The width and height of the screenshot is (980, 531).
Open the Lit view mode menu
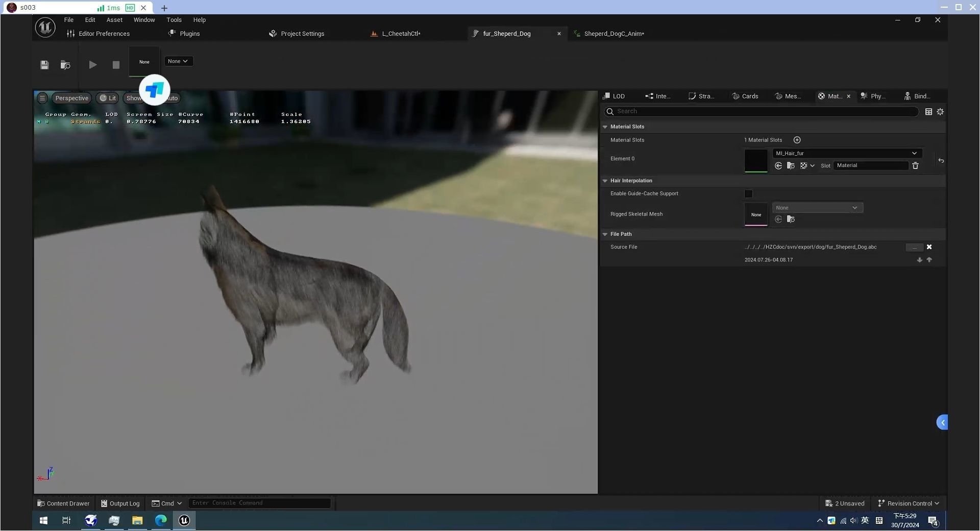(108, 98)
